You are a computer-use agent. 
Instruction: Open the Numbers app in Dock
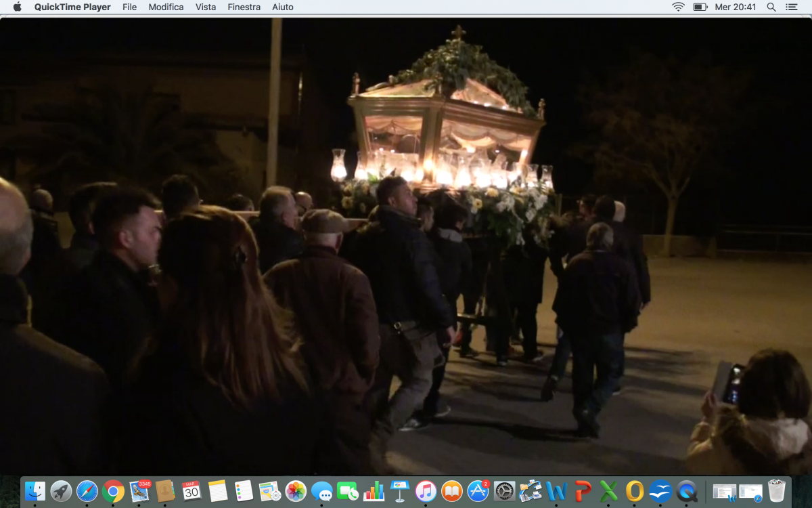374,491
